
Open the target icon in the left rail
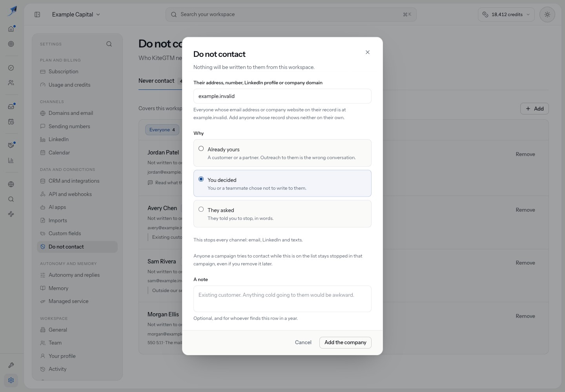(x=11, y=44)
